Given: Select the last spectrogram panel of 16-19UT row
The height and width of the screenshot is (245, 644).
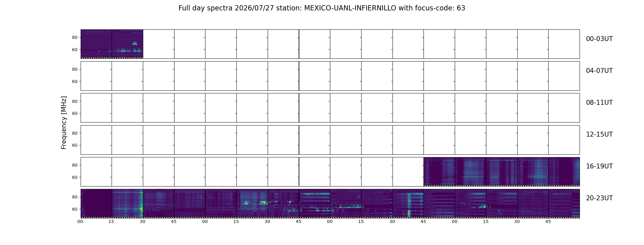Looking at the screenshot, I should click(564, 171).
